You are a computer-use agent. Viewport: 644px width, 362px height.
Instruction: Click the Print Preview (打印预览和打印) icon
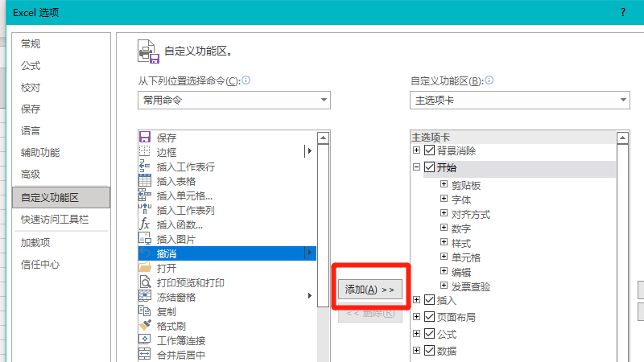coord(145,282)
